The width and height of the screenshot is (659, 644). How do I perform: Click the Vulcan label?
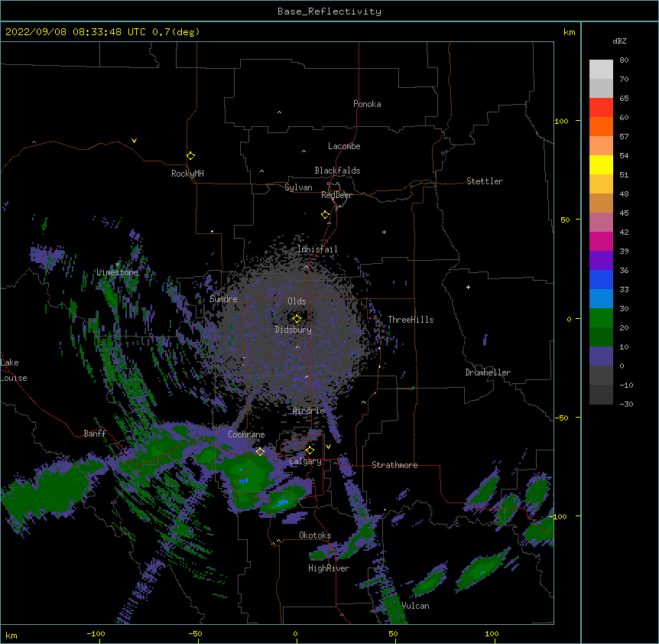[415, 606]
